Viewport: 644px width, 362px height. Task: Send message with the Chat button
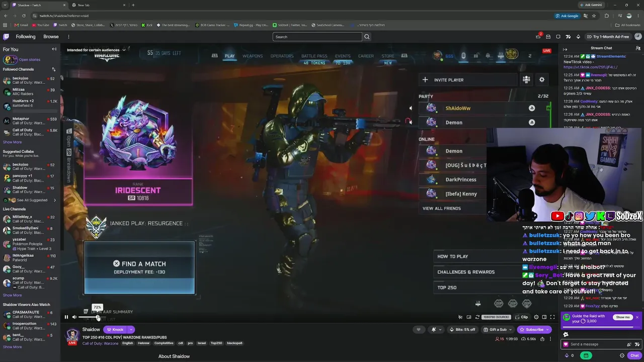(x=634, y=355)
